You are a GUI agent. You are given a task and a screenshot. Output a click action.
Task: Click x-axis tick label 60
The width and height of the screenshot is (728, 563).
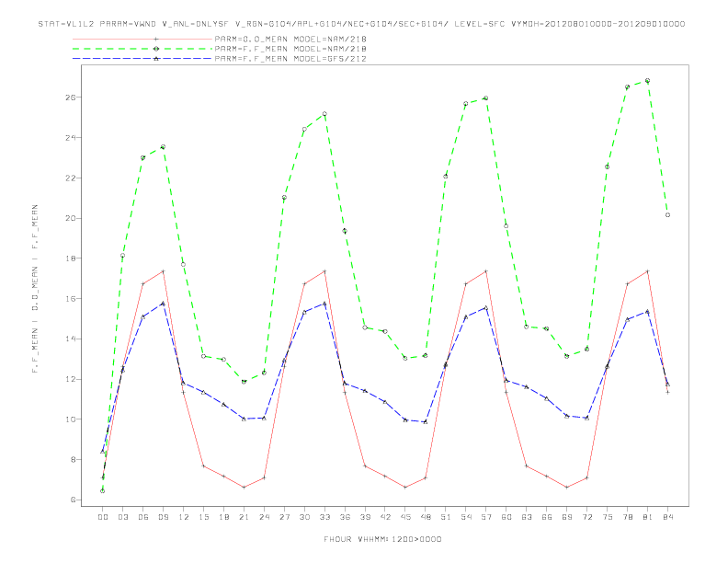(x=506, y=517)
